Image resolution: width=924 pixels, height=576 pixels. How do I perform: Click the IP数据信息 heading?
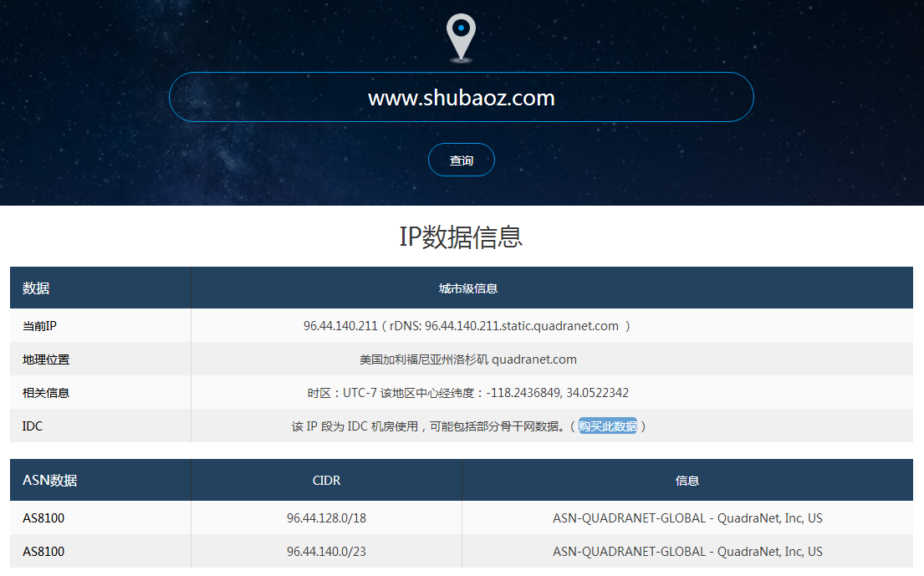[462, 237]
